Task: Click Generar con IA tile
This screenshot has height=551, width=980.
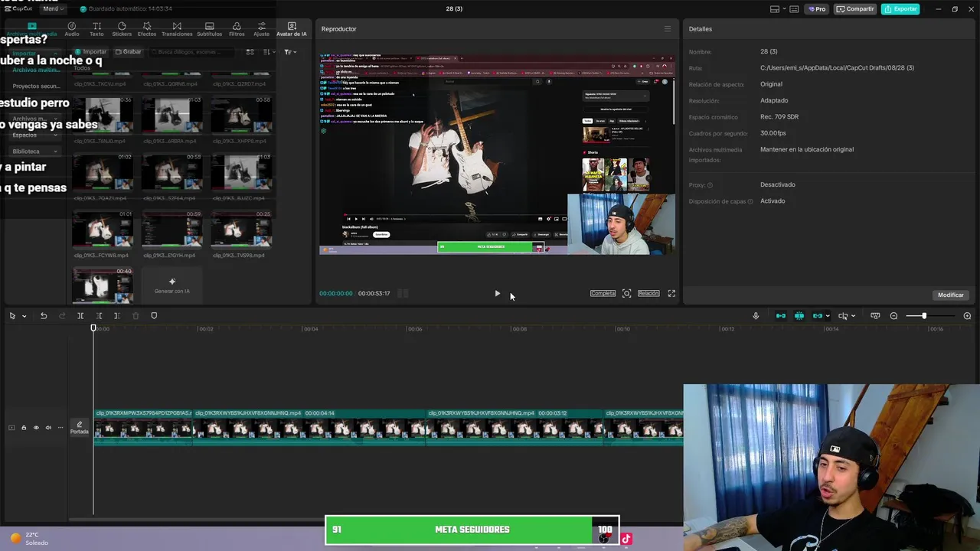Action: coord(171,285)
